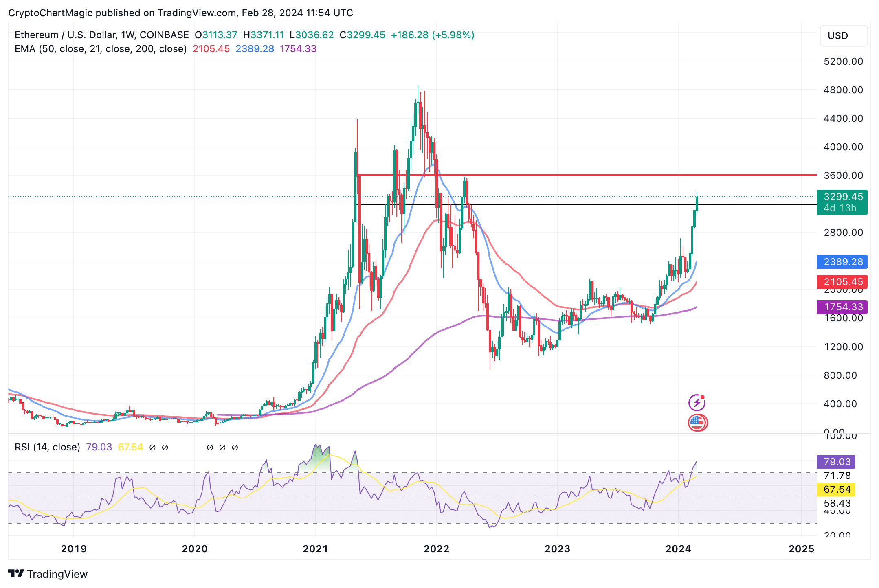879x588 pixels.
Task: Click the open price O3113.37 value
Action: [x=216, y=35]
